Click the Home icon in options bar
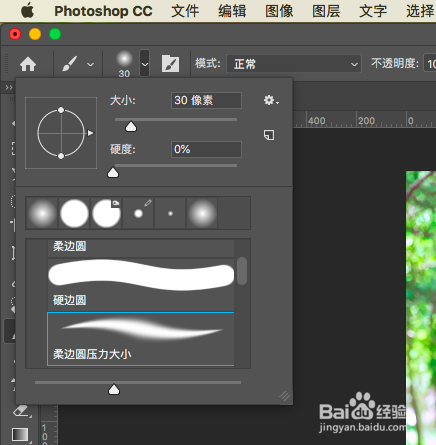This screenshot has height=445, width=436. (x=28, y=64)
